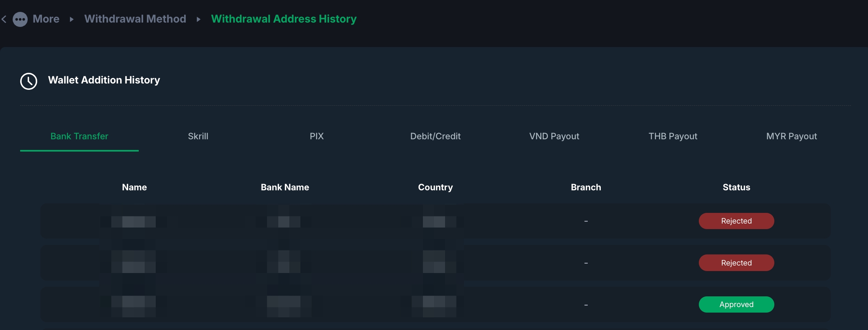The height and width of the screenshot is (330, 868).
Task: Click Withdrawal Address History breadcrumb
Action: click(284, 19)
